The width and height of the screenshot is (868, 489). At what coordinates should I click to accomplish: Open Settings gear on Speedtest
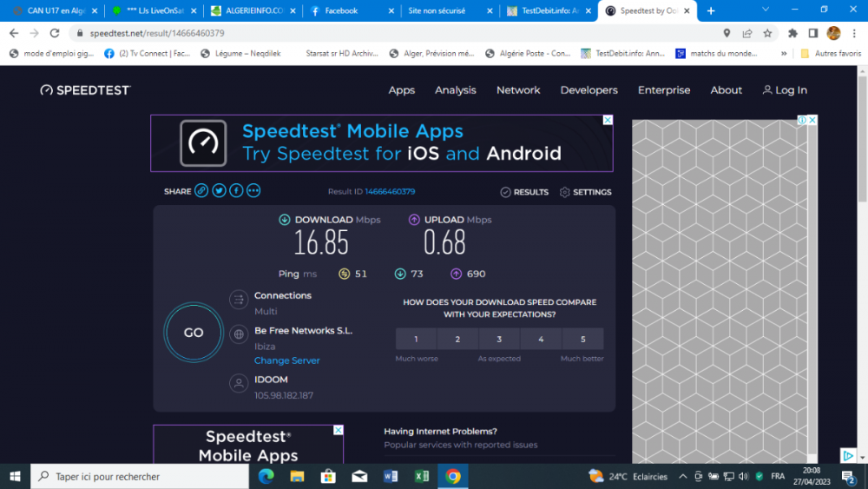point(586,192)
